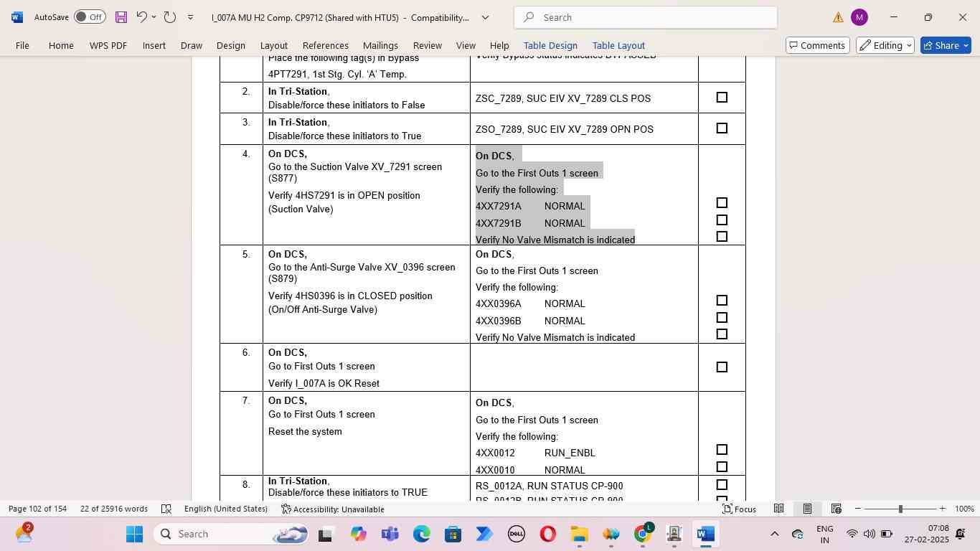Click the Comments button
The height and width of the screenshot is (551, 980).
point(818,45)
